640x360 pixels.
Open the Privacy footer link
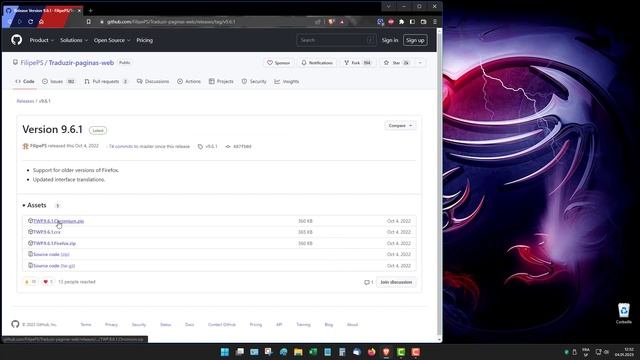pos(111,324)
